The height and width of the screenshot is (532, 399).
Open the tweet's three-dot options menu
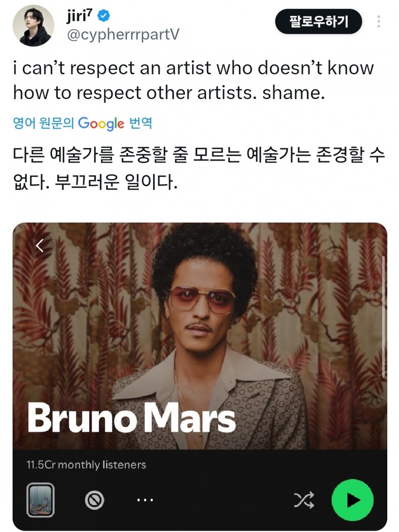click(x=379, y=22)
